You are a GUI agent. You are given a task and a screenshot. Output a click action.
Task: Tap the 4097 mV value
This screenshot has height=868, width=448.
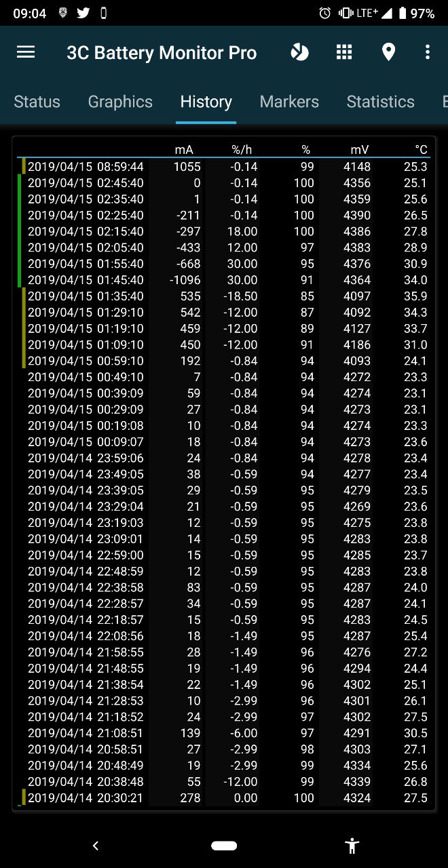(357, 296)
